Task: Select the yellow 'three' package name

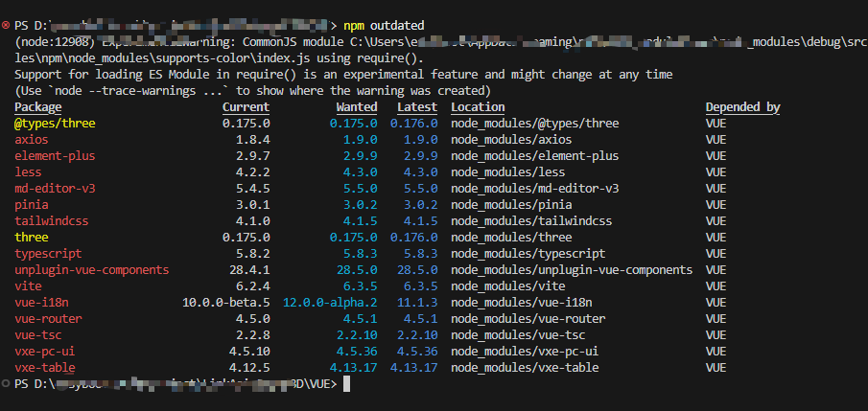Action: [32, 238]
